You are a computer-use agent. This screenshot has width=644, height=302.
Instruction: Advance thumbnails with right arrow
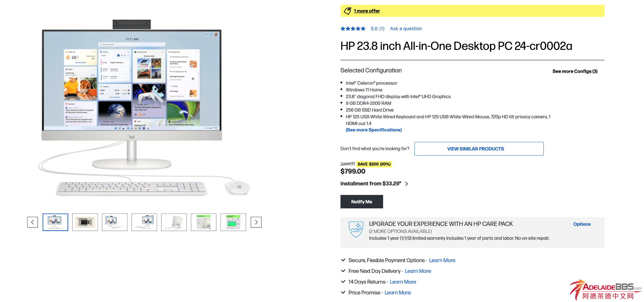(256, 222)
